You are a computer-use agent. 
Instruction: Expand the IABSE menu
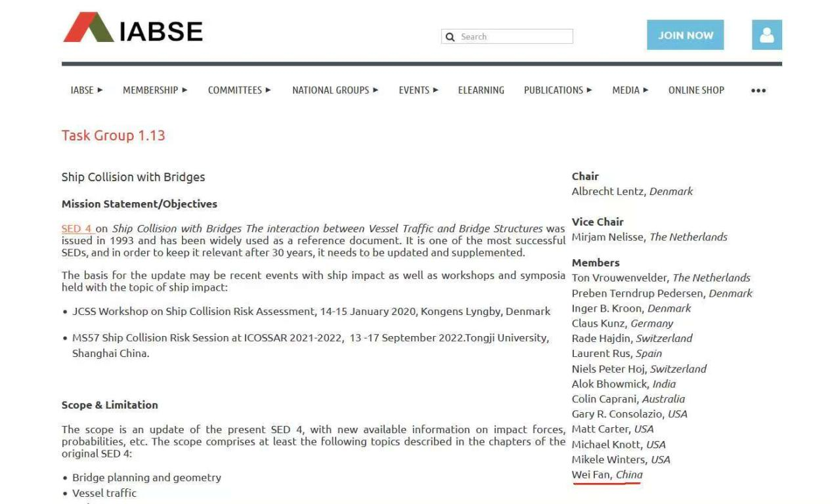[86, 91]
